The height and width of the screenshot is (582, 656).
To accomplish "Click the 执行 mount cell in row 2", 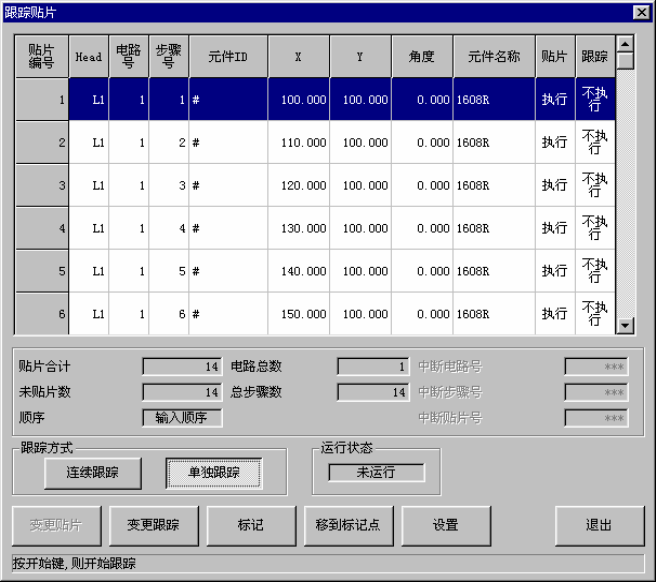I will [555, 143].
